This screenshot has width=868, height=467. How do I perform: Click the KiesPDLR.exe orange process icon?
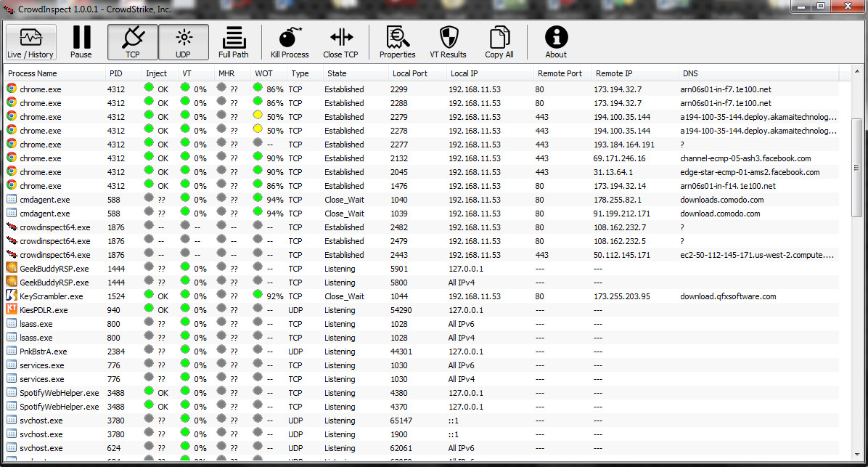click(x=12, y=309)
